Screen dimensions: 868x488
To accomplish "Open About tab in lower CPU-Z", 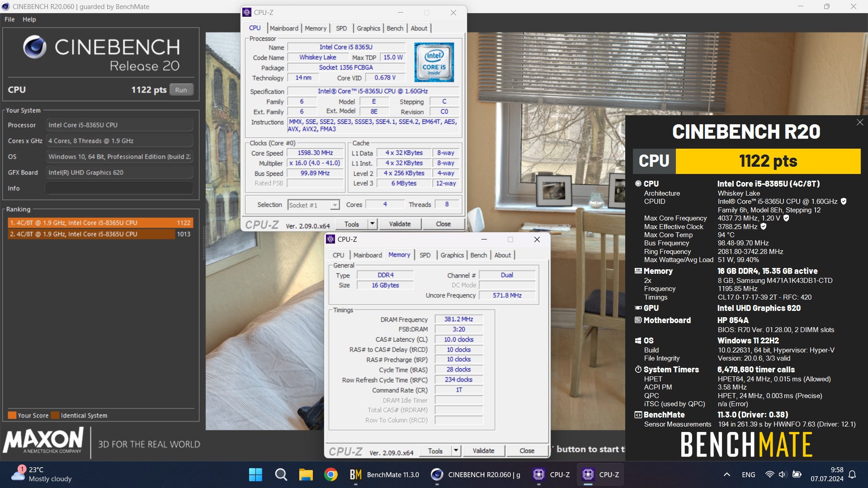I will [x=502, y=255].
